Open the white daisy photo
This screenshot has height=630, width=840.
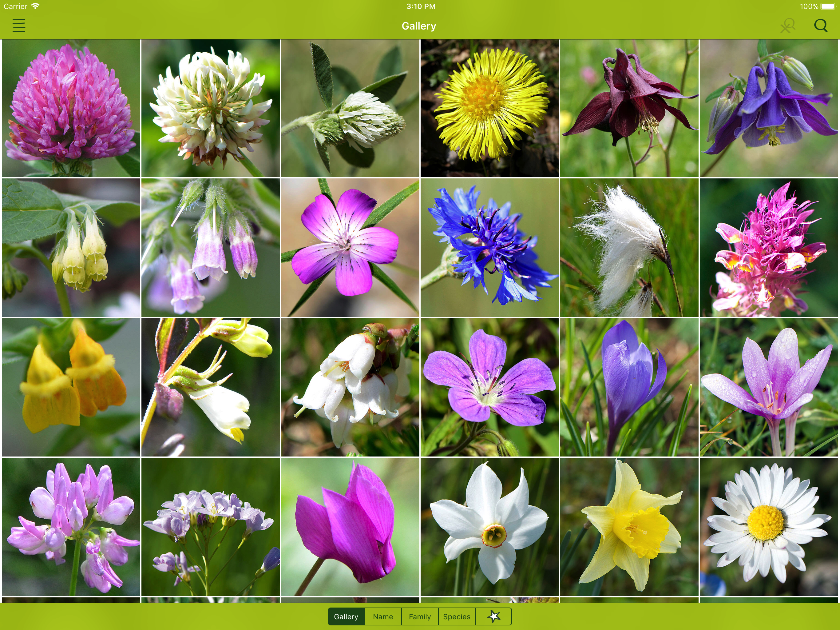point(769,527)
